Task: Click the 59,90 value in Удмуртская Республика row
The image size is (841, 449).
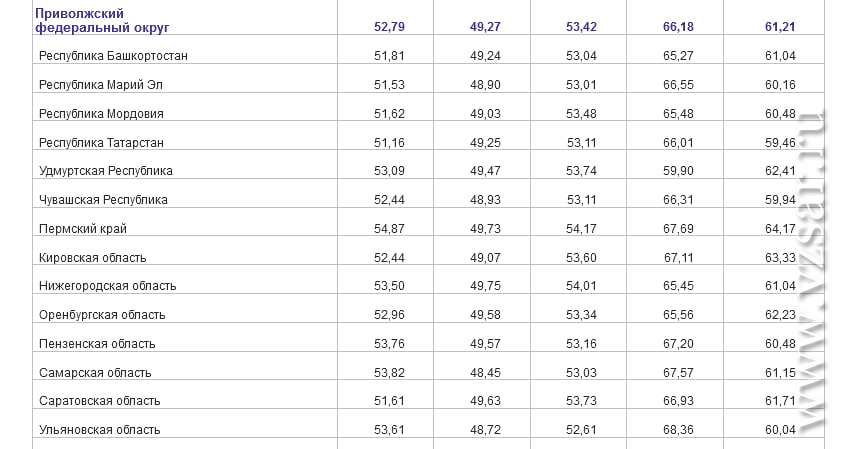Action: (678, 171)
